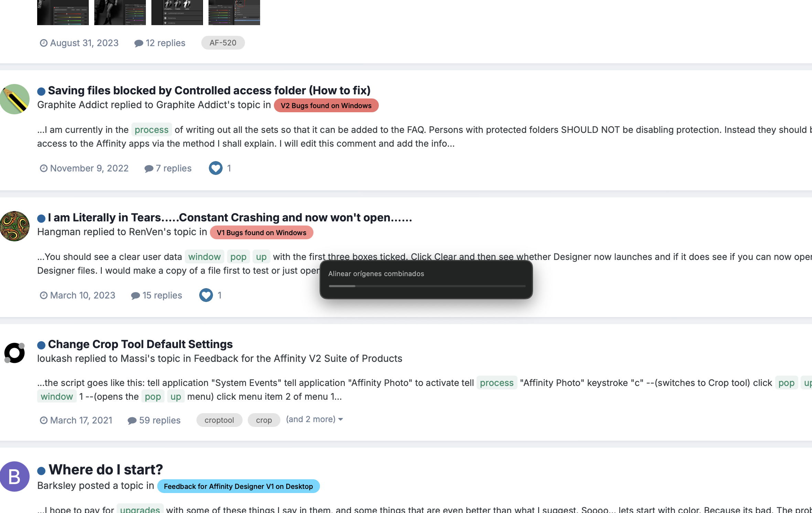Click loukash's black ring avatar
Screen dimensions: 812x513
click(14, 353)
